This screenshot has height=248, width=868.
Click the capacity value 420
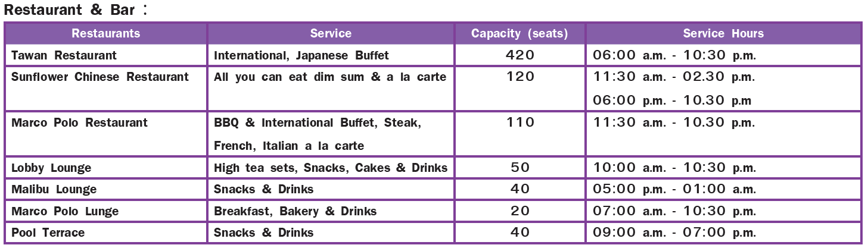[520, 55]
